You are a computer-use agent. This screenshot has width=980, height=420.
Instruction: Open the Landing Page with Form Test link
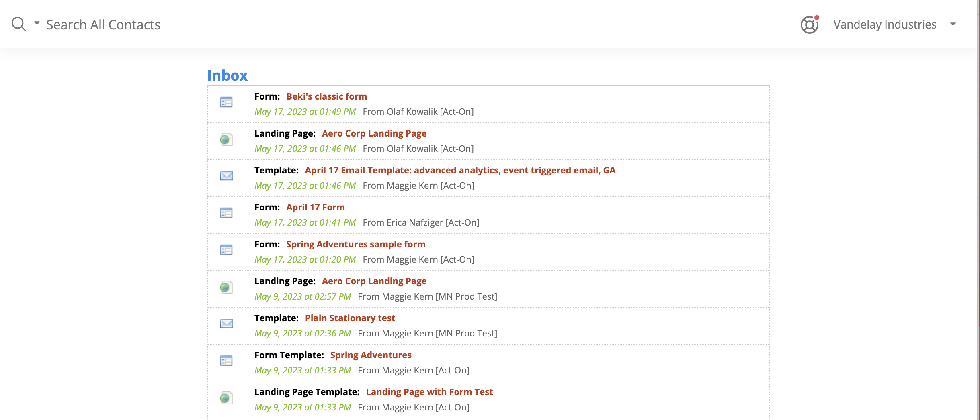click(x=429, y=391)
